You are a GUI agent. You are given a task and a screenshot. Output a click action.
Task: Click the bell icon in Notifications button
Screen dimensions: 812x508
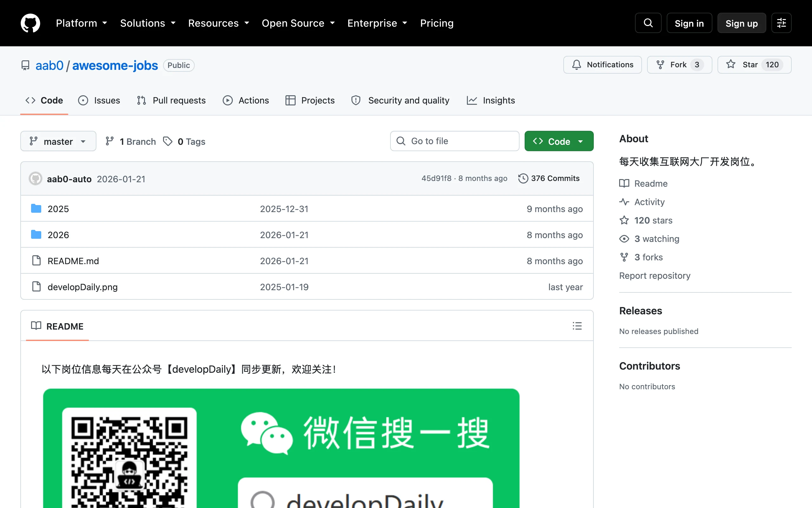pyautogui.click(x=576, y=65)
